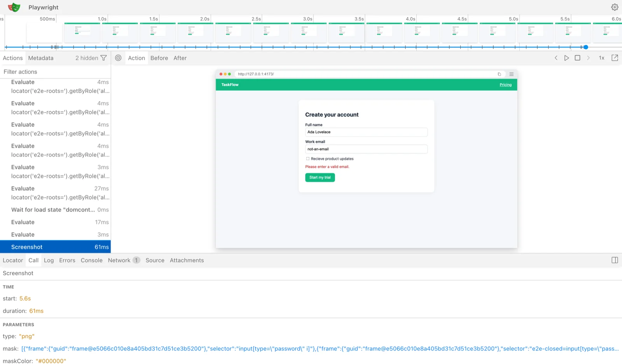
Task: Open the hamburger menu in snapshot browser
Action: pos(512,74)
